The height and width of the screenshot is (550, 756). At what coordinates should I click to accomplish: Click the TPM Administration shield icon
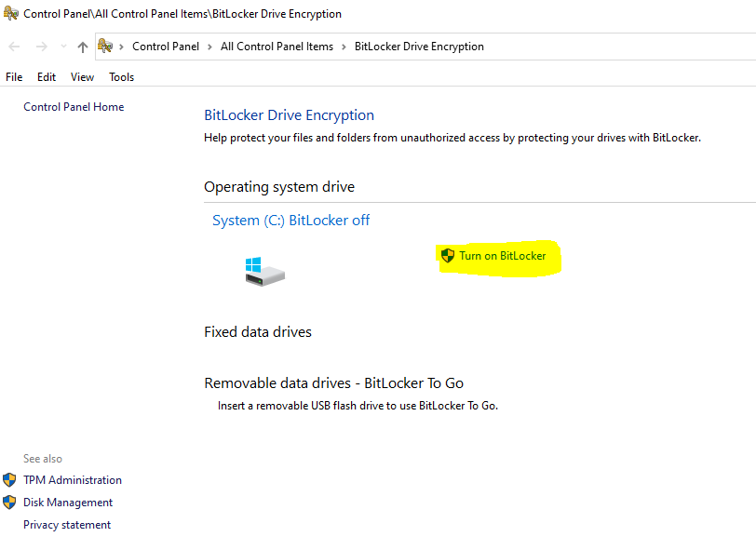9,480
